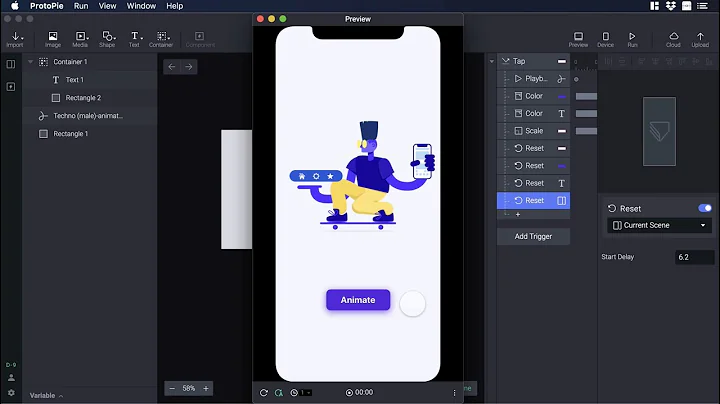Image resolution: width=720 pixels, height=404 pixels.
Task: Select the second Color response with T
Action: [534, 113]
